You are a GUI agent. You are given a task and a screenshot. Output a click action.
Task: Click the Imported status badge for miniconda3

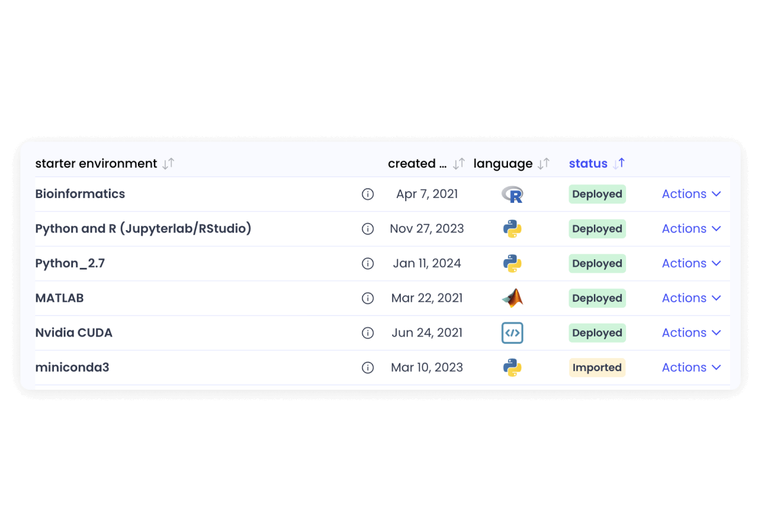point(596,367)
